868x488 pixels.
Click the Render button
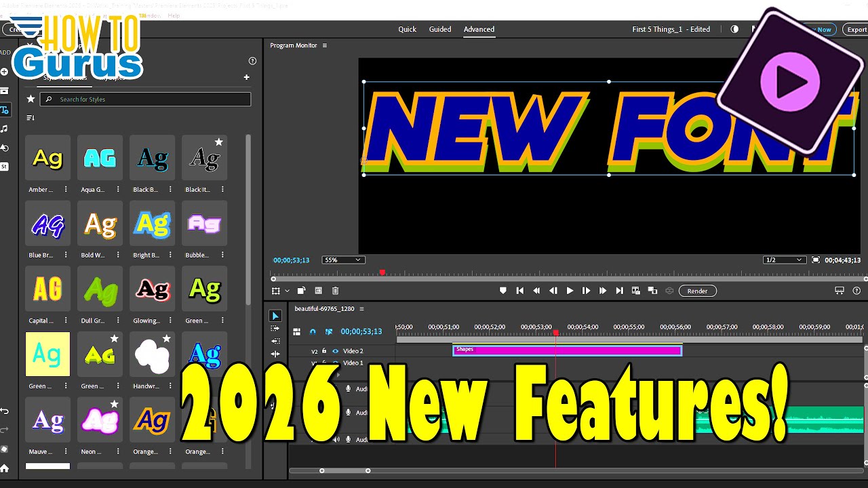[697, 291]
